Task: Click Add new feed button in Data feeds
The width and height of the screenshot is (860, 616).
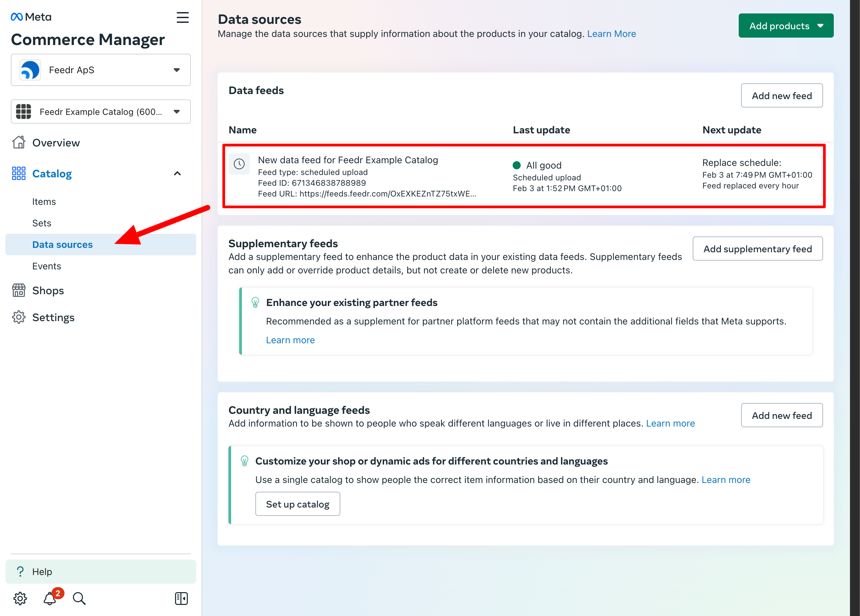Action: [782, 96]
